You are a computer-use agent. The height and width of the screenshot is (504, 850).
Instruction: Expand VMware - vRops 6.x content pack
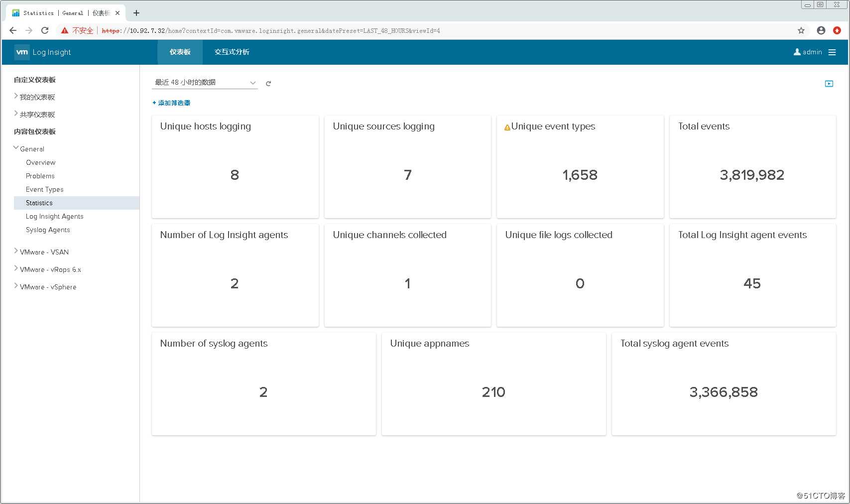[16, 268]
